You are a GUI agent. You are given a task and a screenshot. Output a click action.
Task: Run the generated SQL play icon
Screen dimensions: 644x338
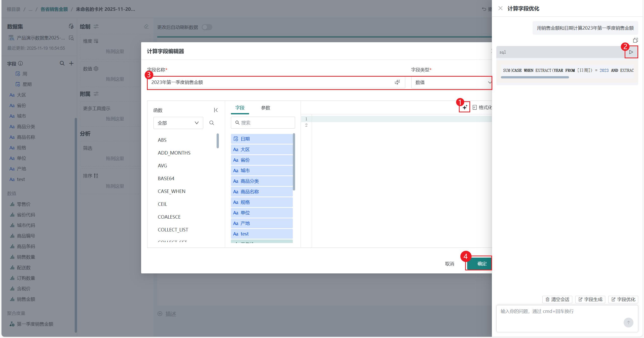pyautogui.click(x=631, y=52)
